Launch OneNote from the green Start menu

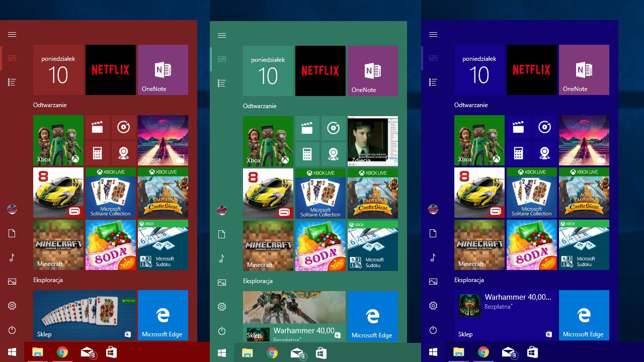[x=372, y=71]
